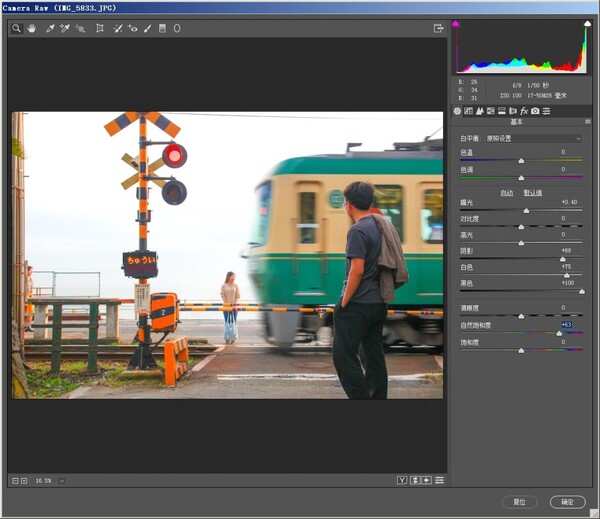Select the Radial Filter tool
600x519 pixels.
pos(177,28)
